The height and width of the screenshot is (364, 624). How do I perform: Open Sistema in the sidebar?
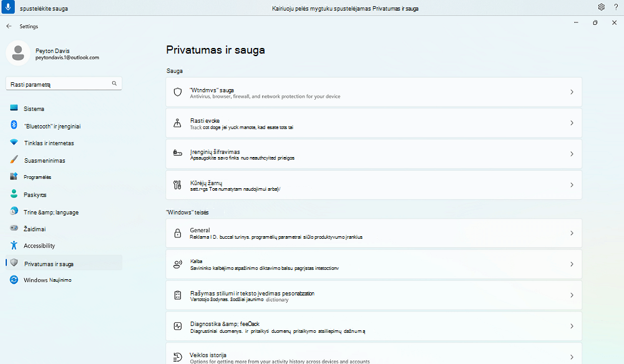tap(64, 108)
